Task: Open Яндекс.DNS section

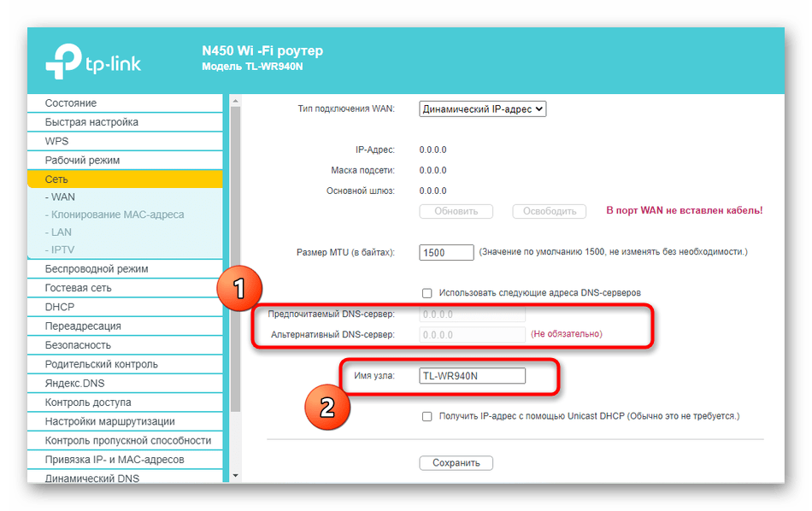Action: coord(125,384)
